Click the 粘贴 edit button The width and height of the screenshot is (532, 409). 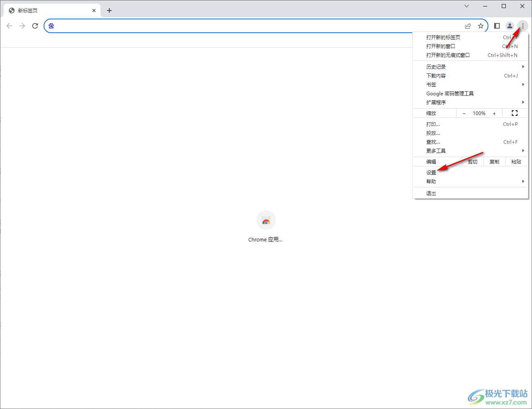click(x=516, y=162)
